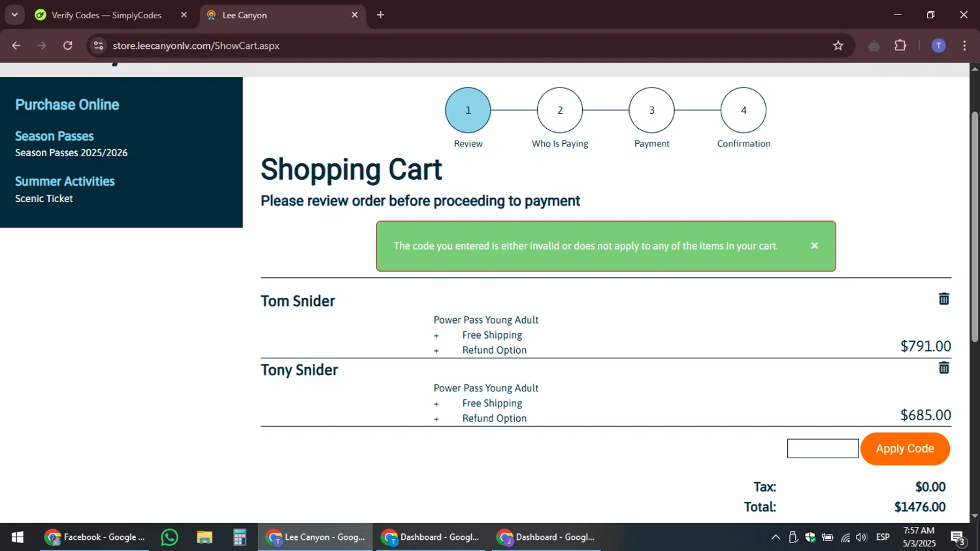This screenshot has width=980, height=551.
Task: Switch to Facebook Chrome window in taskbar
Action: [x=95, y=537]
